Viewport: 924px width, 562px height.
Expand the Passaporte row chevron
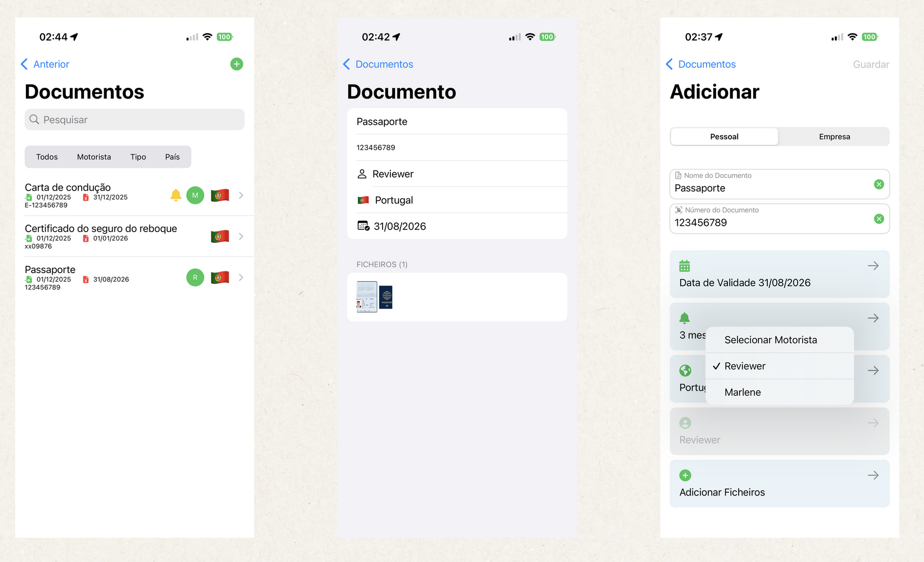(x=241, y=278)
